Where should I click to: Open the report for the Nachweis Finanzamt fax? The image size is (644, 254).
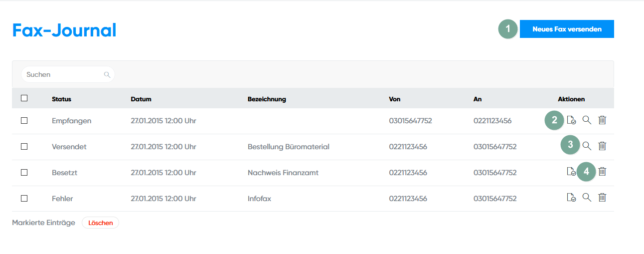pyautogui.click(x=571, y=172)
